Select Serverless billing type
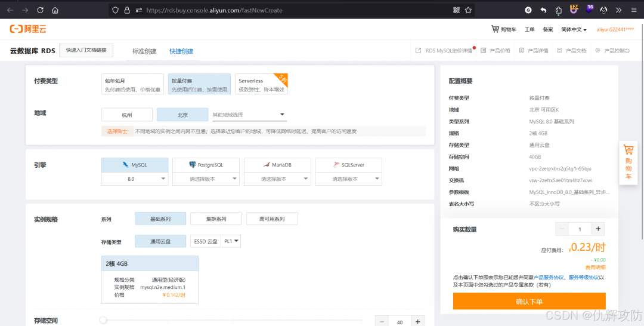The width and height of the screenshot is (644, 326). pos(261,84)
